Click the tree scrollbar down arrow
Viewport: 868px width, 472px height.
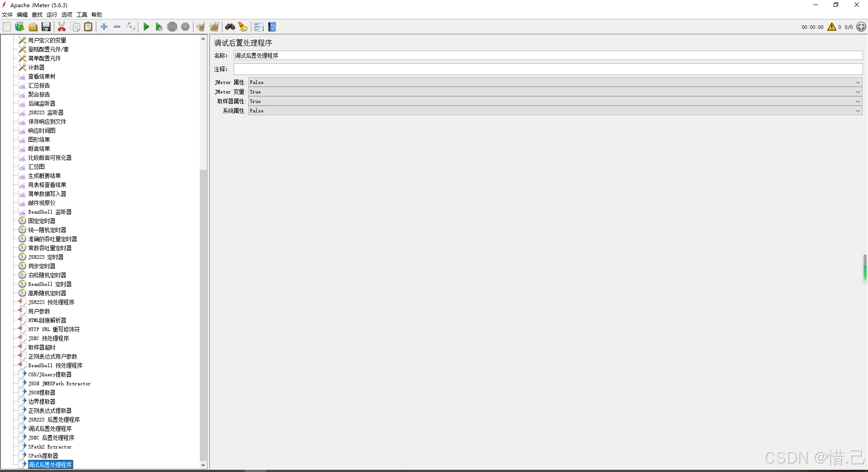pyautogui.click(x=203, y=465)
